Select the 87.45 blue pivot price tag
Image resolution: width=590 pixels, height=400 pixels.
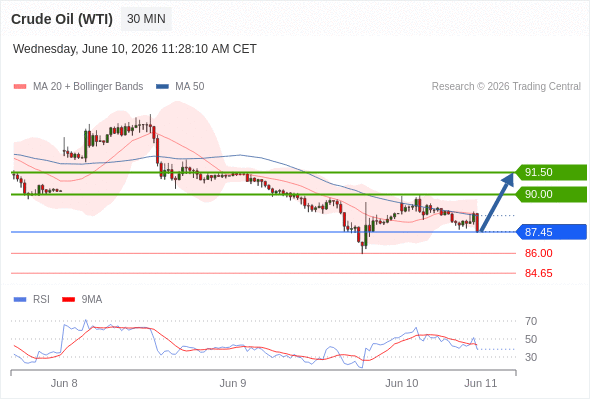(x=551, y=232)
